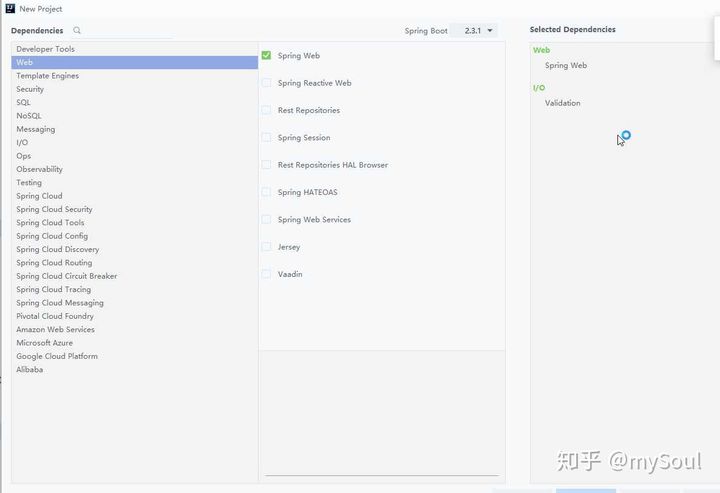This screenshot has height=493, width=720.
Task: Click the Spring Reactive Web label
Action: click(315, 83)
